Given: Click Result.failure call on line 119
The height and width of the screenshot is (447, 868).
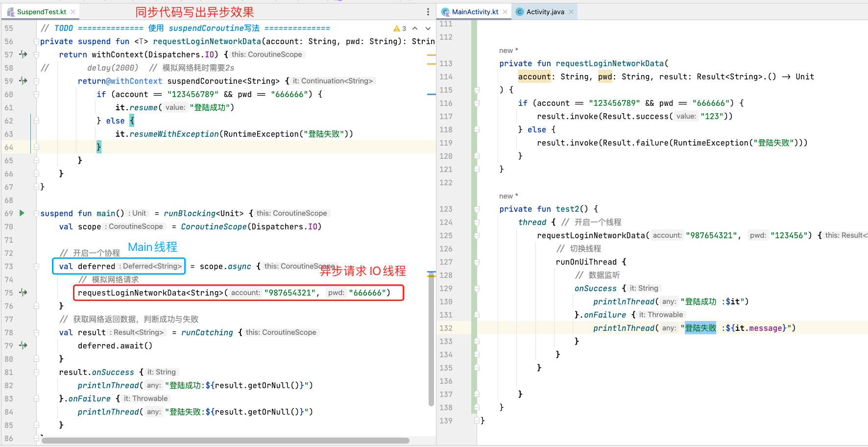Looking at the screenshot, I should [x=635, y=143].
